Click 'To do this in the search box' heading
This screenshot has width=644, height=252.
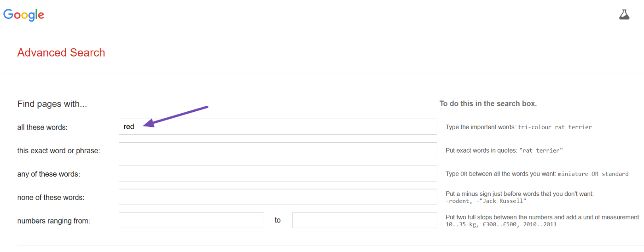coord(488,104)
